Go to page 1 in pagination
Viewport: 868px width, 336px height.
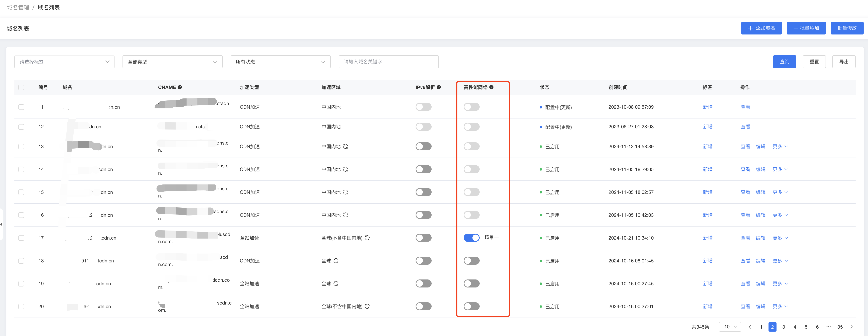pos(761,327)
